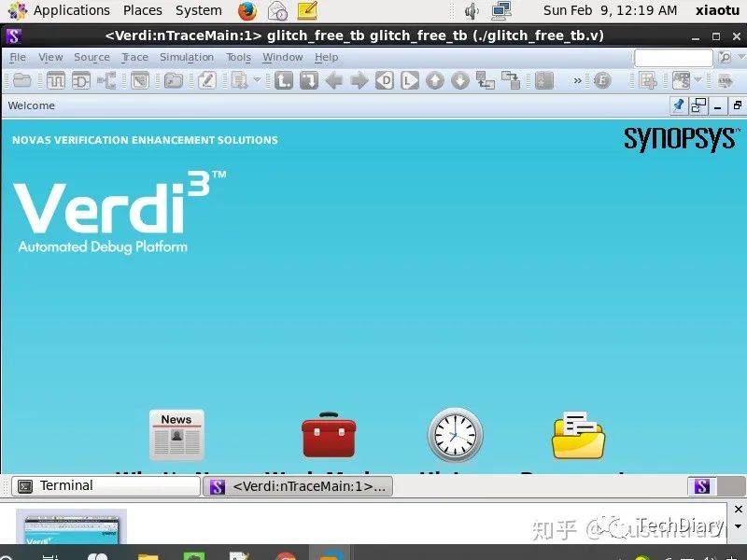The height and width of the screenshot is (560, 747).
Task: Toggle the pin icon on Welcome pane
Action: pyautogui.click(x=679, y=105)
